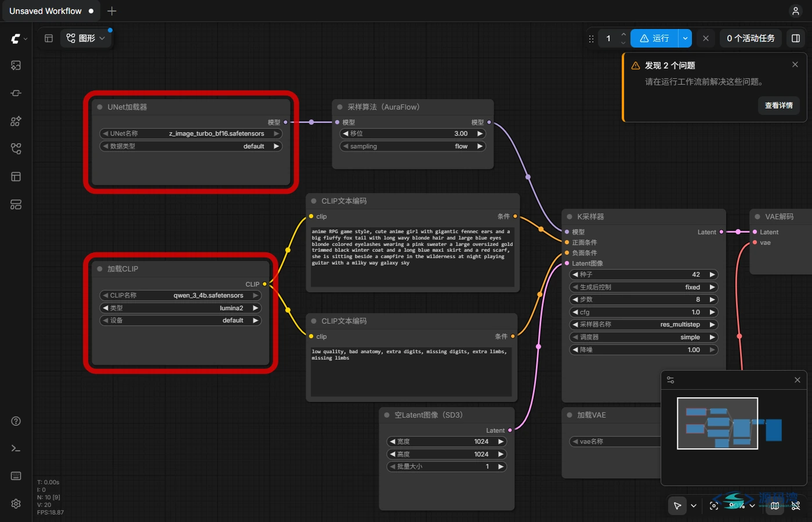812x522 pixels.
Task: Open the CLIP 类型 lumina2 combo
Action: [180, 309]
